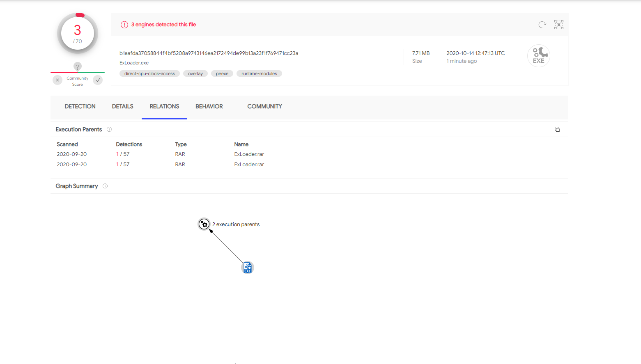641x364 pixels.
Task: Click the info icon beside Execution Parents
Action: (109, 129)
